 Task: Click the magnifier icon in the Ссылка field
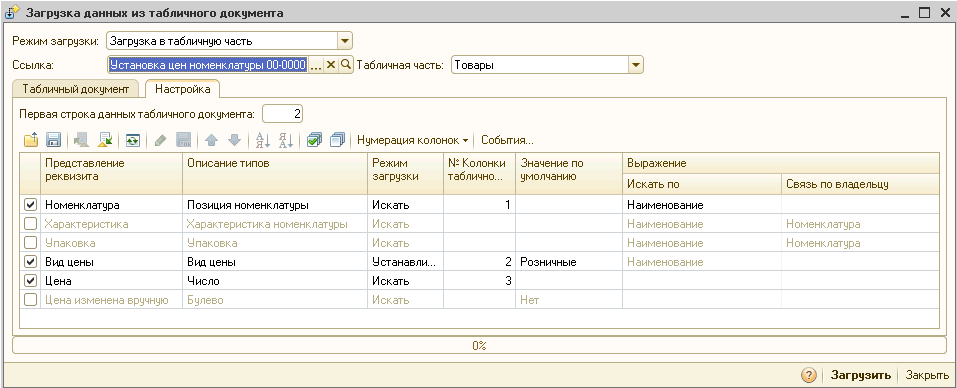pos(345,65)
